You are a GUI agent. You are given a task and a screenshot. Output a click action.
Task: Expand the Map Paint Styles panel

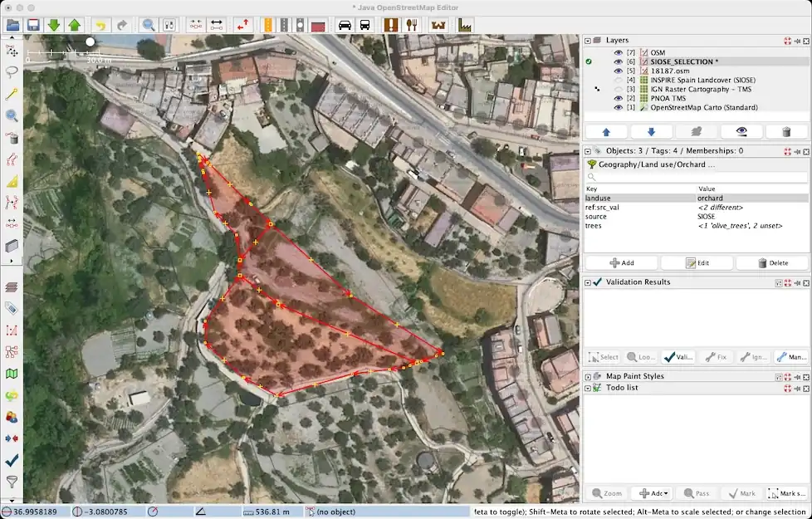tap(588, 376)
